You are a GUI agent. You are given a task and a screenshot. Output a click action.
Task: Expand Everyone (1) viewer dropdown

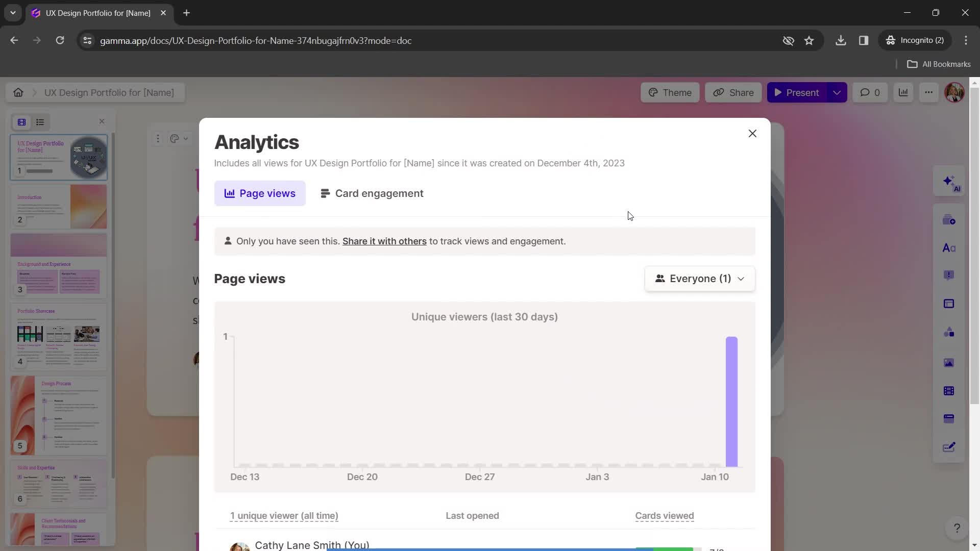pos(700,278)
